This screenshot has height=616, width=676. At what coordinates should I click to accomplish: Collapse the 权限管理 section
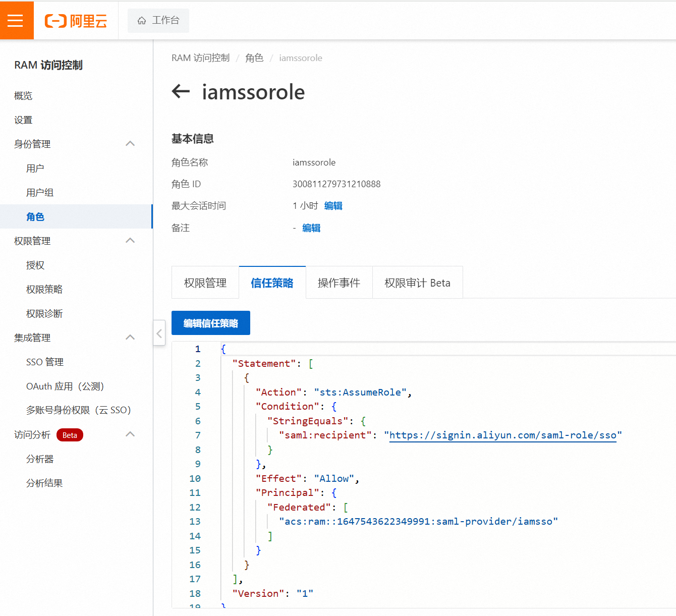coord(130,241)
